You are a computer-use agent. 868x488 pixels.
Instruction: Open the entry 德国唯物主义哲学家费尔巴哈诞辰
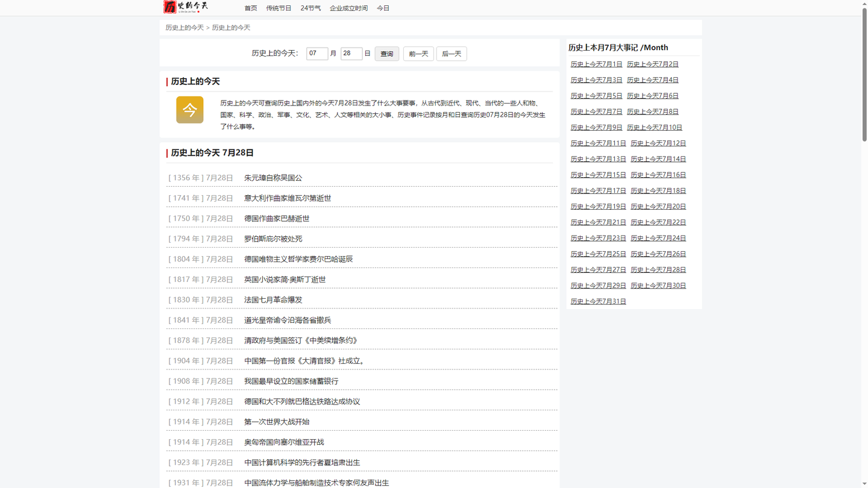click(x=298, y=259)
